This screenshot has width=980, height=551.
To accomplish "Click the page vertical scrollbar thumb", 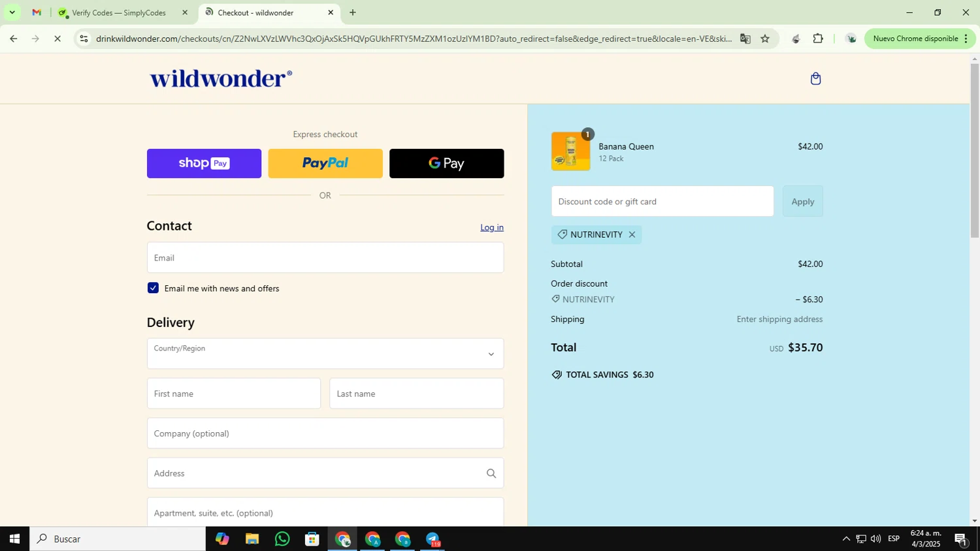I will point(974,150).
